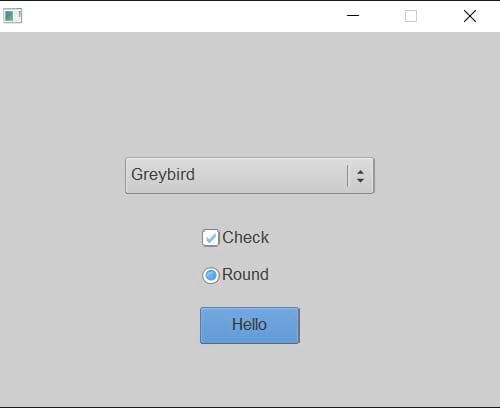Screen dimensions: 500x408
Task: Click blank gray area above the Greybird combo
Action: (x=250, y=93)
